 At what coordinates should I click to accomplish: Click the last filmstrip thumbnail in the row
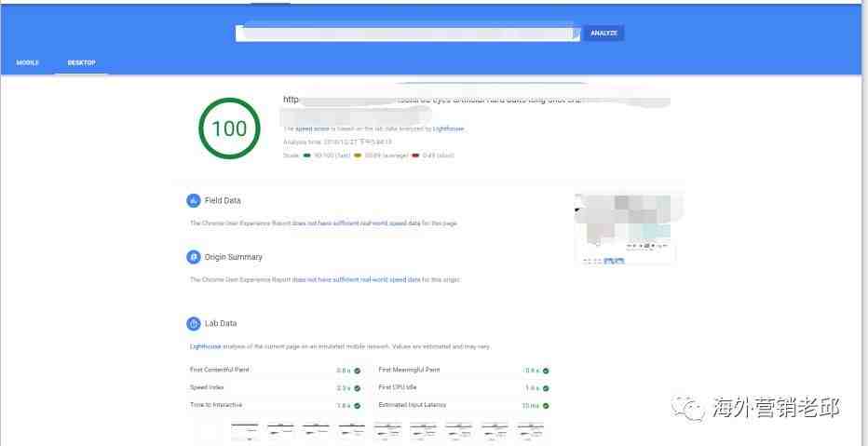point(531,430)
